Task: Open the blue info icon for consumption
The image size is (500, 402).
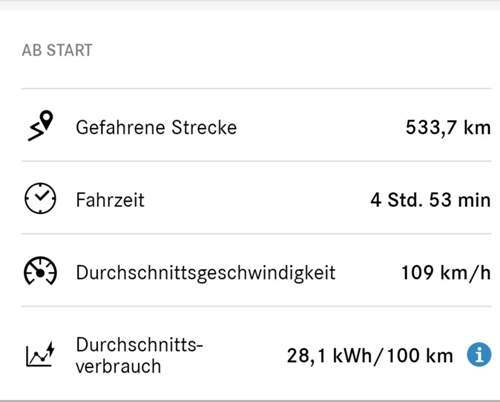Action: click(479, 355)
